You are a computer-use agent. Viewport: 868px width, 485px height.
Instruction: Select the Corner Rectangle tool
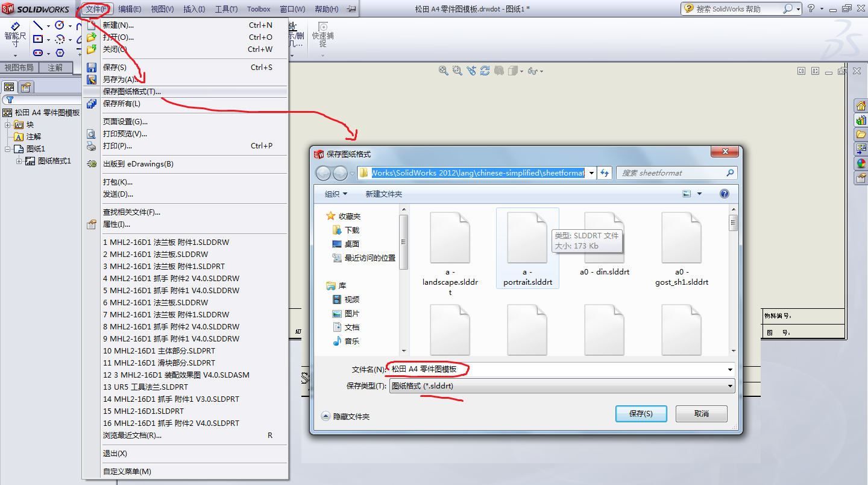37,39
